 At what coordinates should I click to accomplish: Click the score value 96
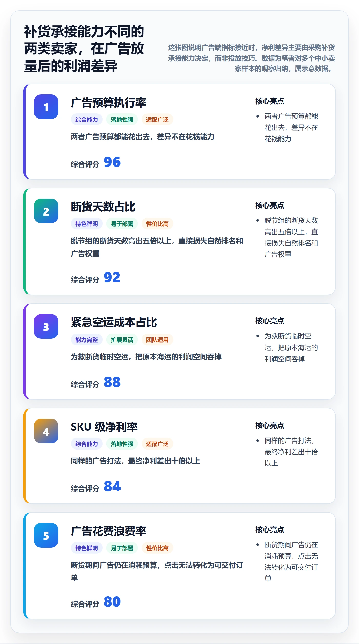(x=112, y=162)
